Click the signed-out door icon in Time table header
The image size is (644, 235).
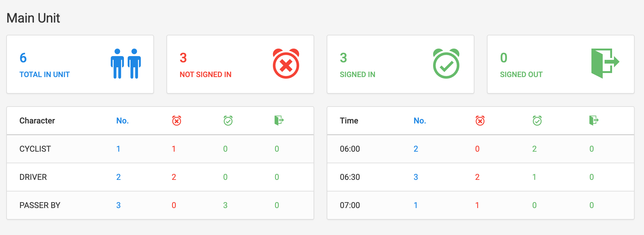pos(594,121)
